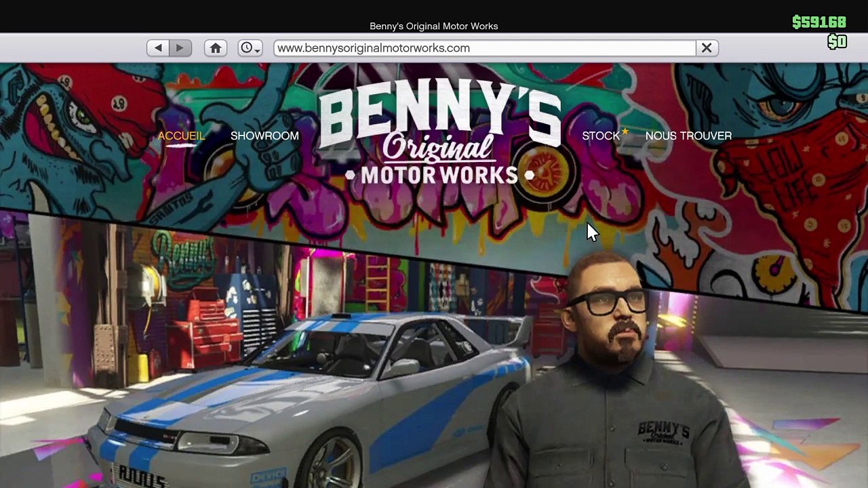
Task: Go back with the browser back arrow
Action: (158, 48)
